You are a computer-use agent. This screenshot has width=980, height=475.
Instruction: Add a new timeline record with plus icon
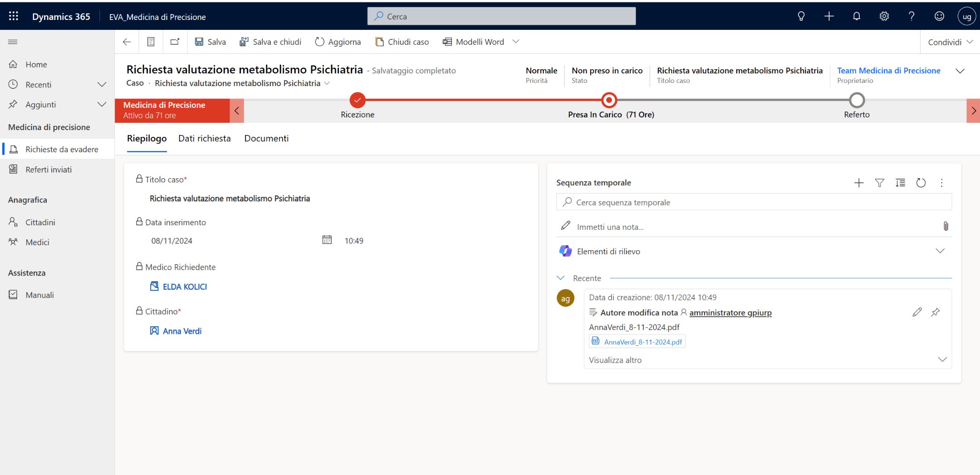(858, 183)
